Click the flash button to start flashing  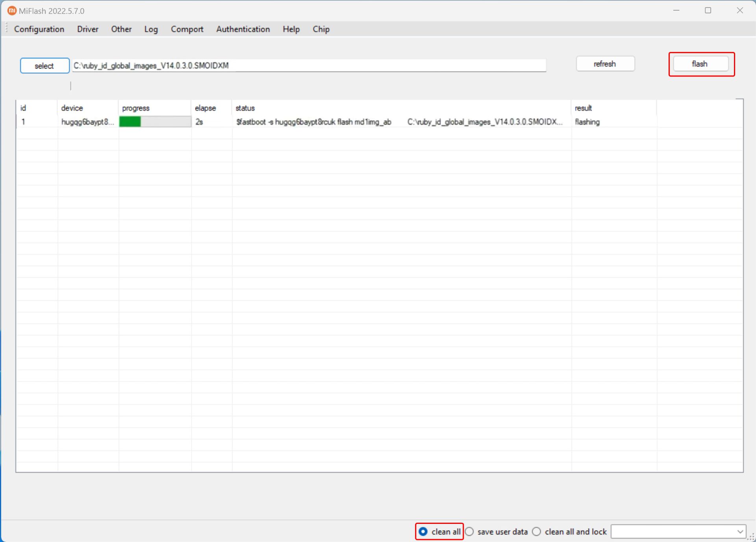[x=702, y=64]
